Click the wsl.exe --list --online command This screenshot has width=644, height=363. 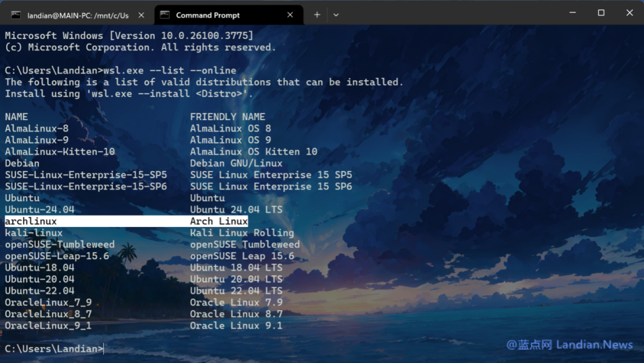(170, 70)
